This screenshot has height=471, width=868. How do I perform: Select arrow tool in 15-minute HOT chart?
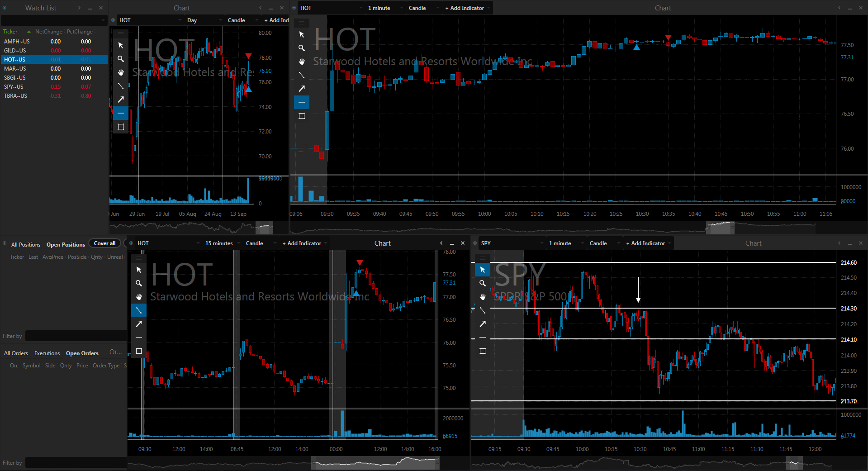[139, 324]
